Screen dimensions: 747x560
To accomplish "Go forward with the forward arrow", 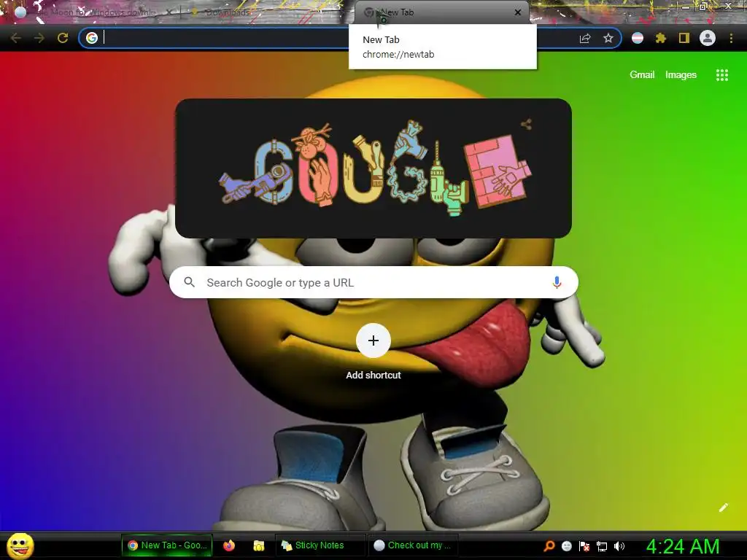I will pyautogui.click(x=39, y=38).
